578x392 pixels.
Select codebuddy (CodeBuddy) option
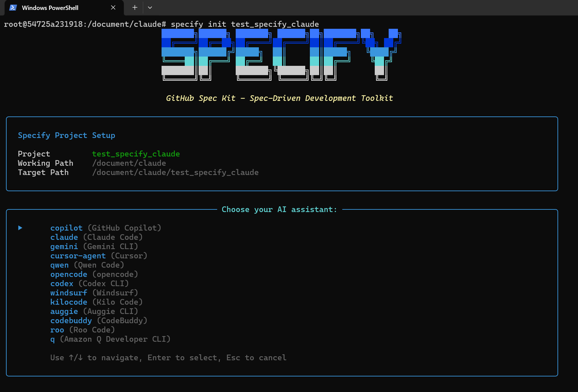point(99,321)
